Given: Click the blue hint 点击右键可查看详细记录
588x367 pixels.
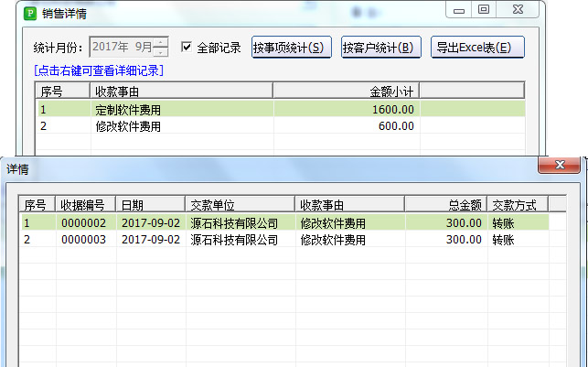Looking at the screenshot, I should point(99,70).
